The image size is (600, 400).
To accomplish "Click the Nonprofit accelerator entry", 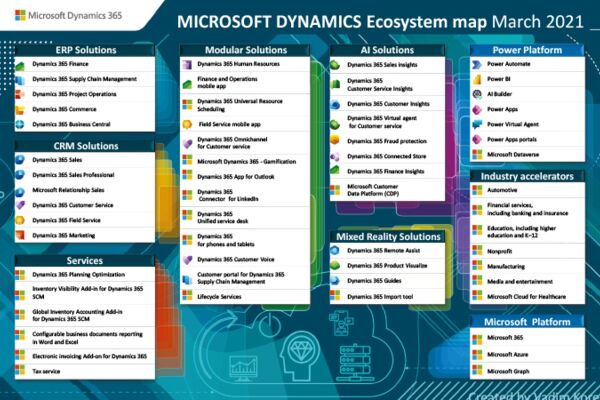I will [x=527, y=251].
